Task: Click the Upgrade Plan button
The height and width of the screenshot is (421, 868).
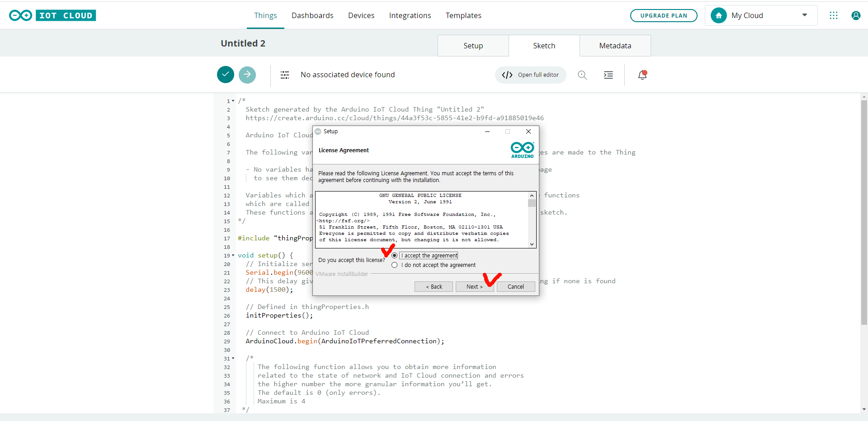Action: [664, 15]
